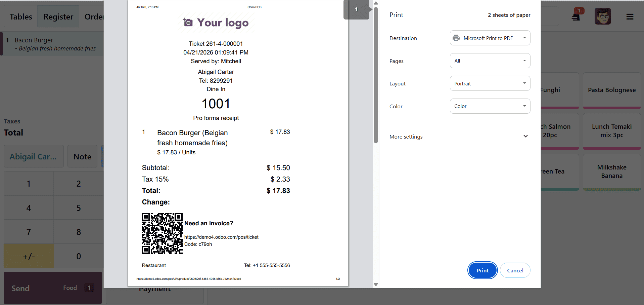This screenshot has height=305, width=644.
Task: Cancel the print dialog
Action: pyautogui.click(x=515, y=270)
